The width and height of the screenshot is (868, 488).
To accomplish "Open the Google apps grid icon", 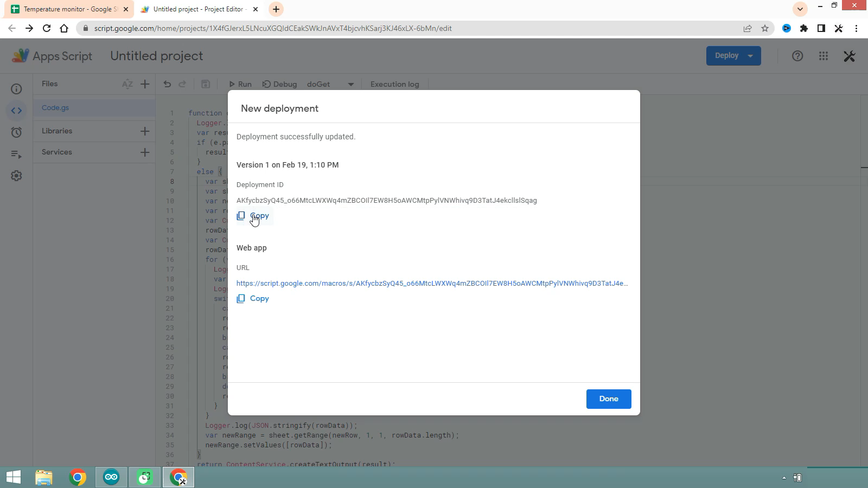I will [824, 56].
